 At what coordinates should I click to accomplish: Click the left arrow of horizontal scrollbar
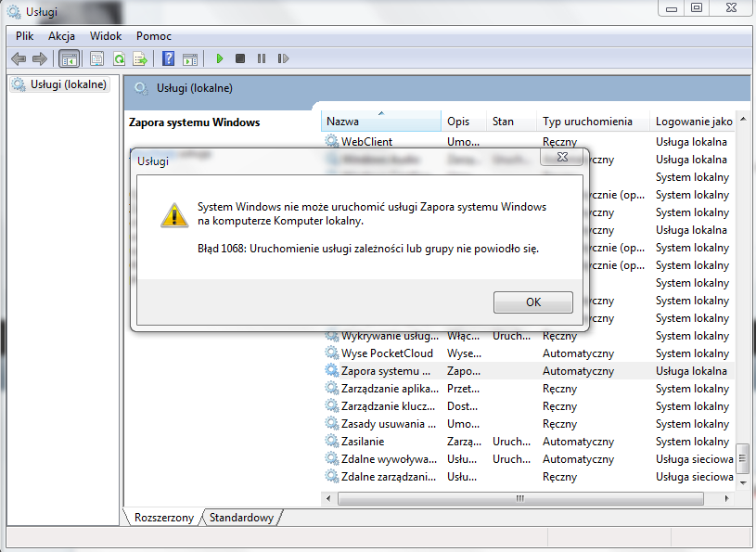pos(328,498)
